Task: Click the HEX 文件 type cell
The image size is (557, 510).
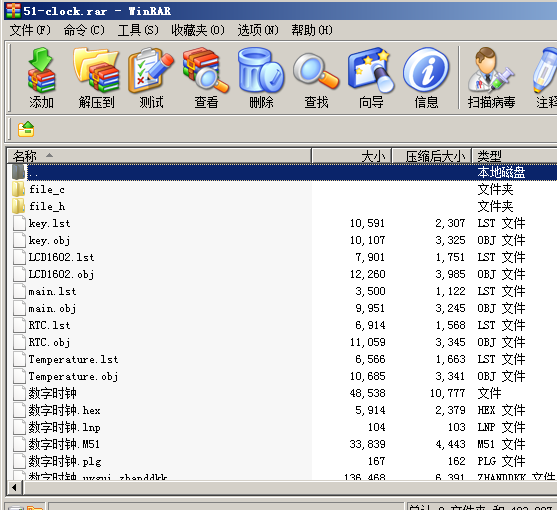Action: point(501,410)
